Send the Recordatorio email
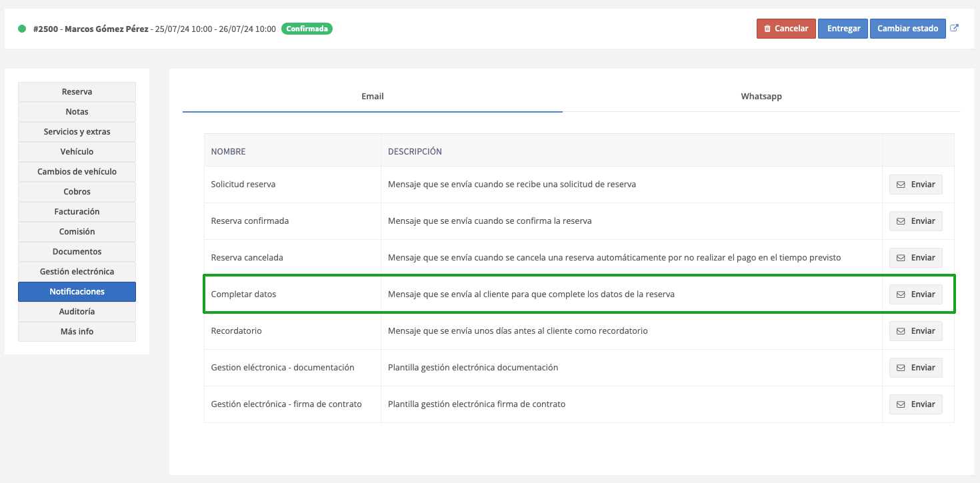 click(x=916, y=331)
